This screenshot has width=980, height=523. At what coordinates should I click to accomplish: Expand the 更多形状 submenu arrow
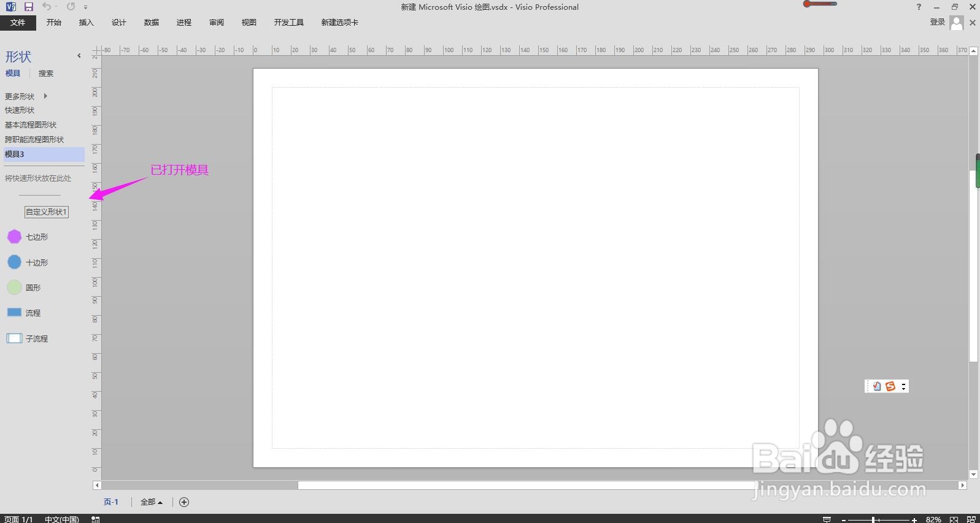click(x=45, y=96)
